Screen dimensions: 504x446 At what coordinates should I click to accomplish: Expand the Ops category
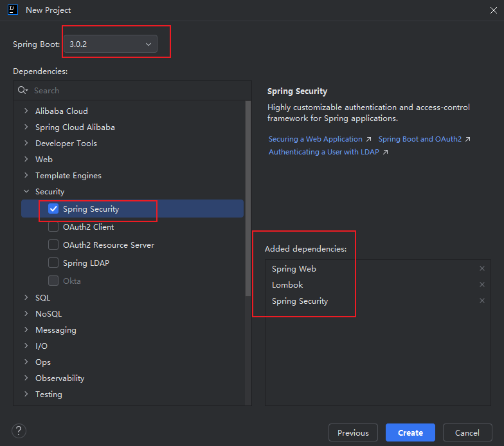26,362
